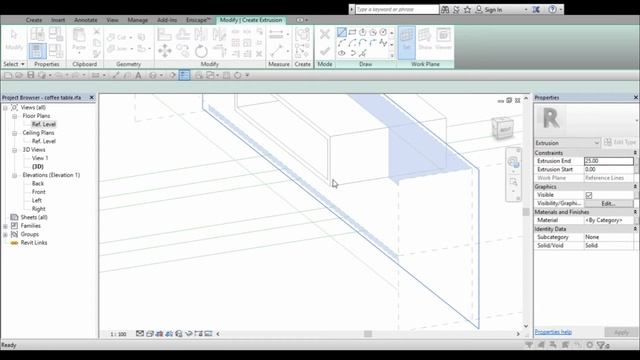Toggle the Properties palette icon in ribbon
The width and height of the screenshot is (640, 360).
pos(37,51)
